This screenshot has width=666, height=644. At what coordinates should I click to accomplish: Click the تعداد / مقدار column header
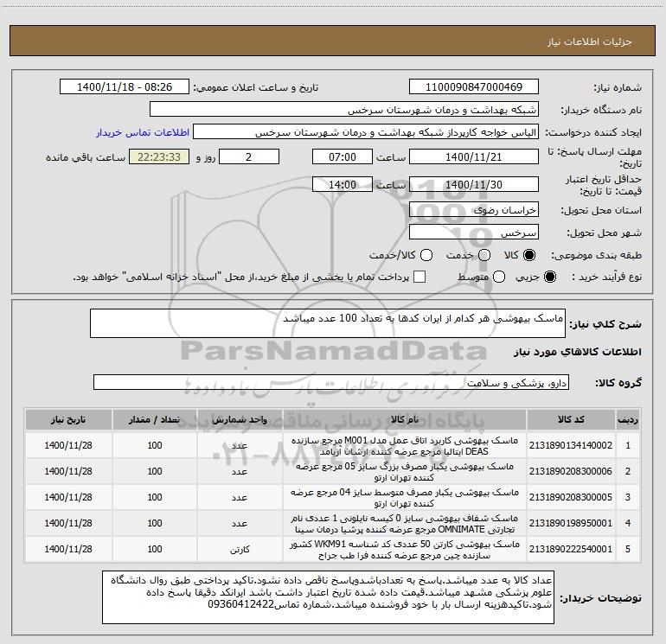click(155, 419)
